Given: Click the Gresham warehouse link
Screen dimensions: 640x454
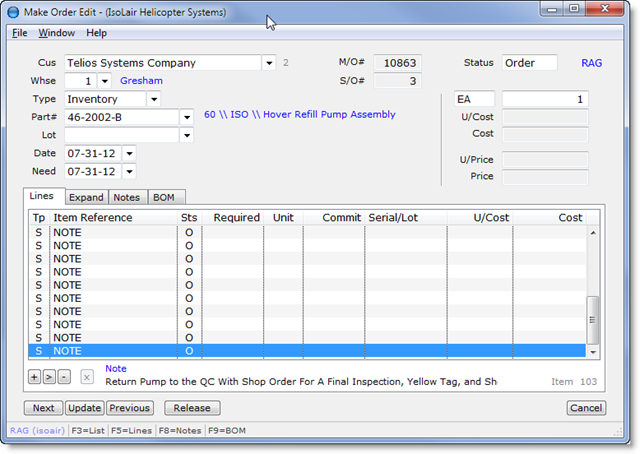Looking at the screenshot, I should point(141,81).
